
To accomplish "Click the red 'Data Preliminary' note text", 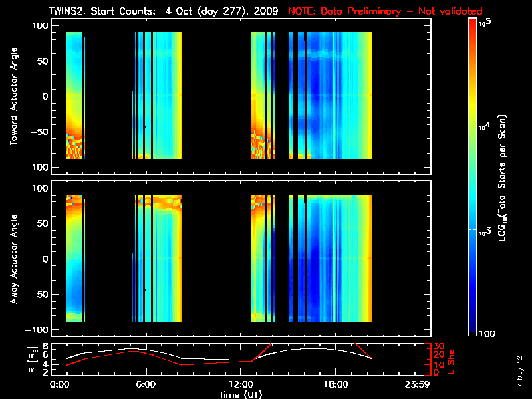I will [385, 11].
